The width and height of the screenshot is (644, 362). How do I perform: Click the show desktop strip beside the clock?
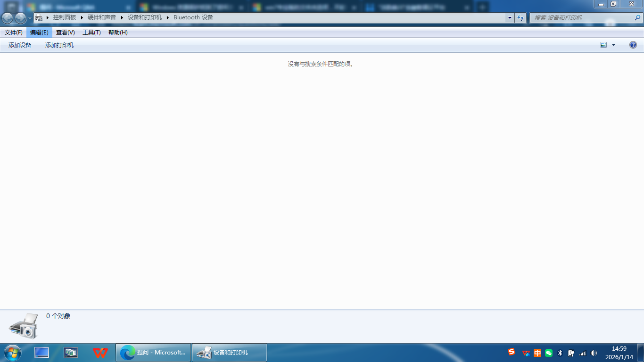point(641,353)
